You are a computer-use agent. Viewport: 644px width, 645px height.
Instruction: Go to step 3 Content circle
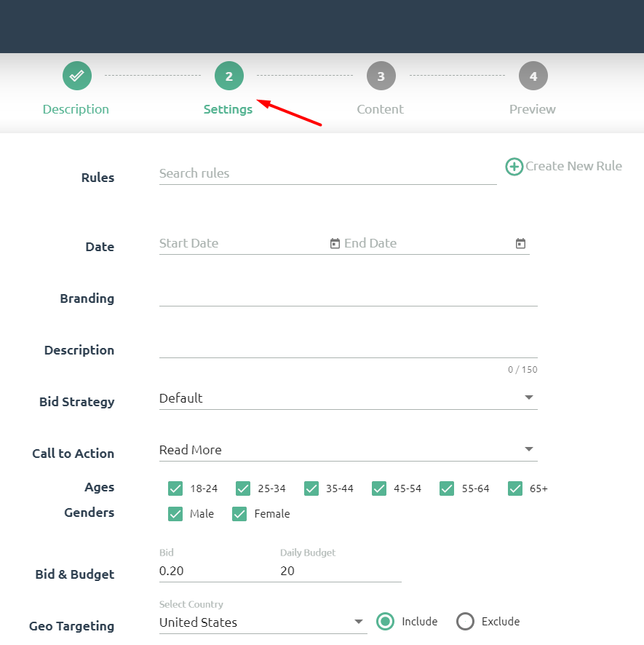[381, 76]
